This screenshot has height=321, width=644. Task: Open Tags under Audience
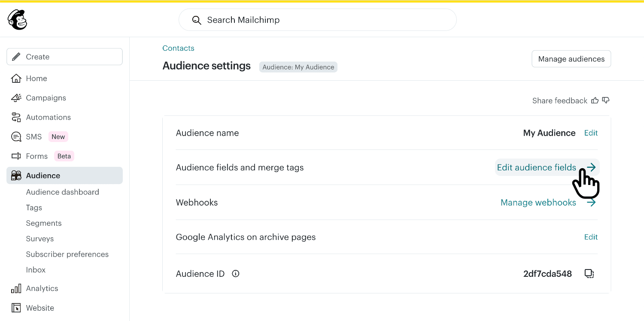[34, 208]
